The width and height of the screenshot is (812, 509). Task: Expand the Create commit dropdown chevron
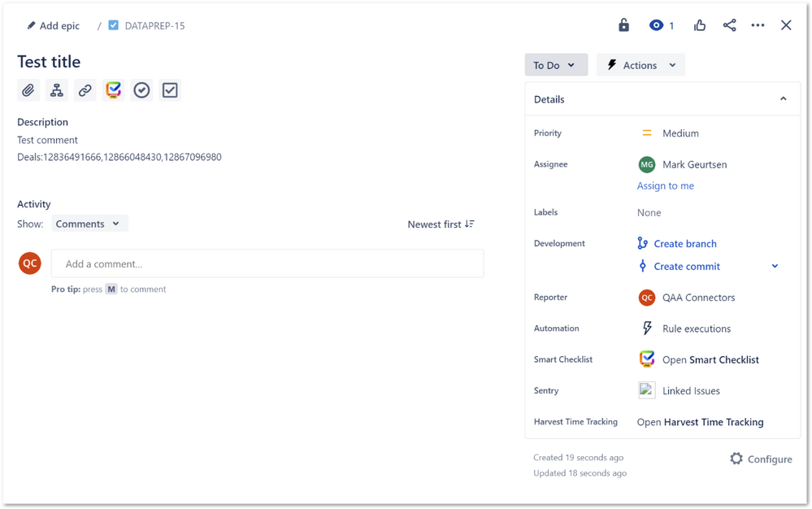click(774, 266)
